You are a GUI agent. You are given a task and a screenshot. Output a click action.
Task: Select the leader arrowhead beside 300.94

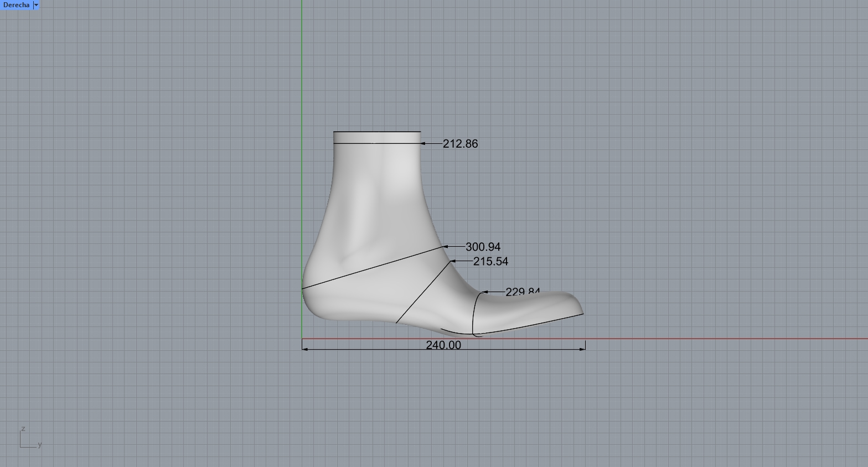446,247
